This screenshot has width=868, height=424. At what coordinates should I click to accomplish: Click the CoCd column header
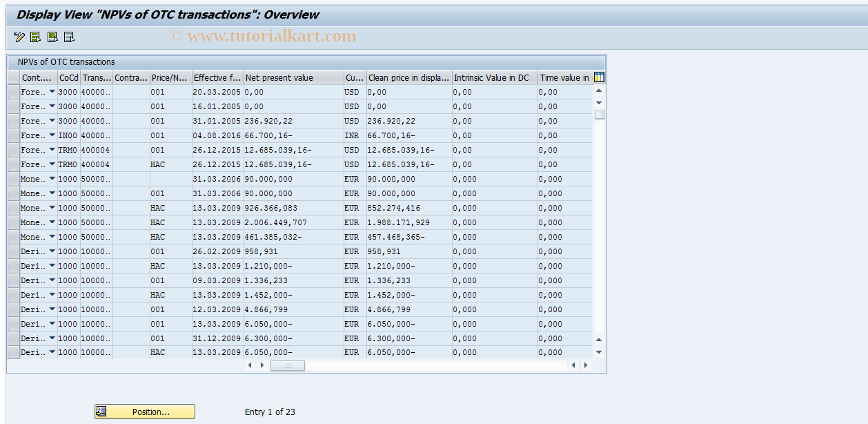(68, 77)
